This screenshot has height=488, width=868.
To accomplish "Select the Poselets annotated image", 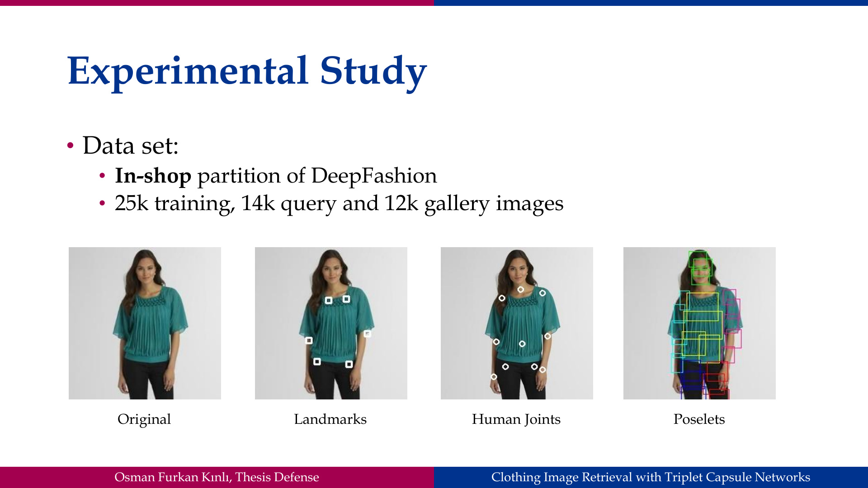I will coord(699,323).
